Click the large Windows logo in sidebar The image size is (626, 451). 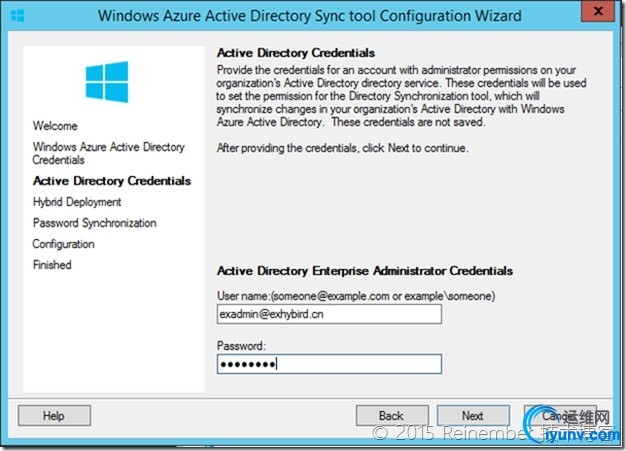(x=107, y=82)
